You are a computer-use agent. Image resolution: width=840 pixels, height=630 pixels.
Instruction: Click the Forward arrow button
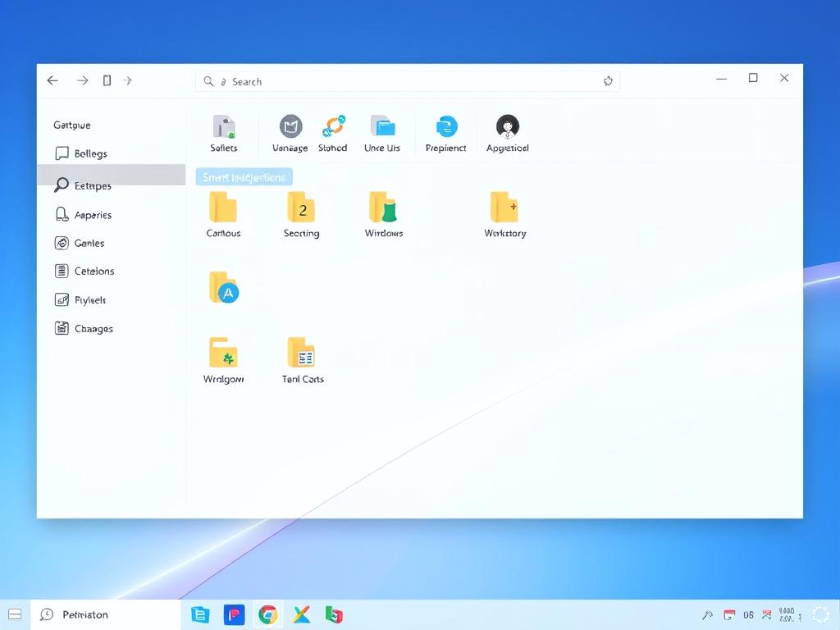pyautogui.click(x=82, y=80)
